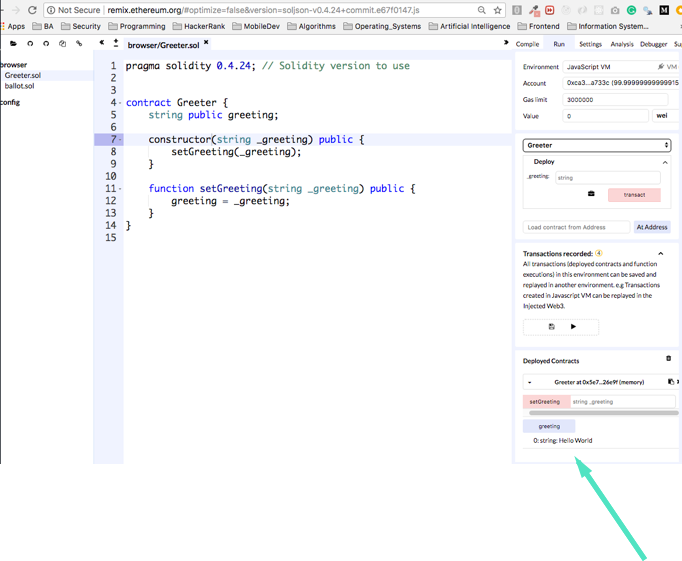Close the browser/Greeter.sol editor tab
This screenshot has height=561, width=682.
coord(207,45)
